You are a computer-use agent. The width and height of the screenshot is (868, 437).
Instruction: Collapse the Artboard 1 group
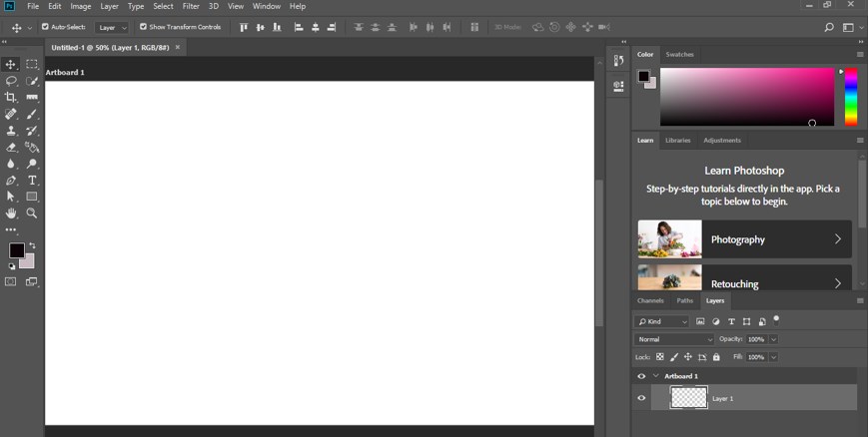(x=656, y=376)
